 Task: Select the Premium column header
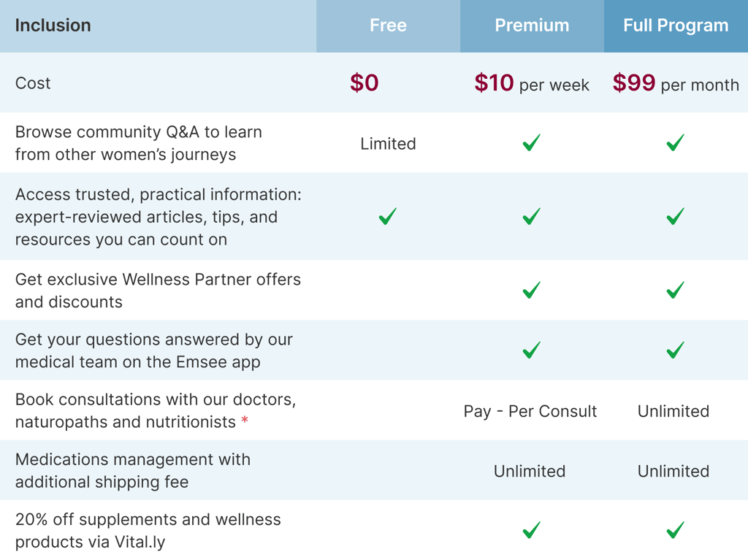pos(532,26)
